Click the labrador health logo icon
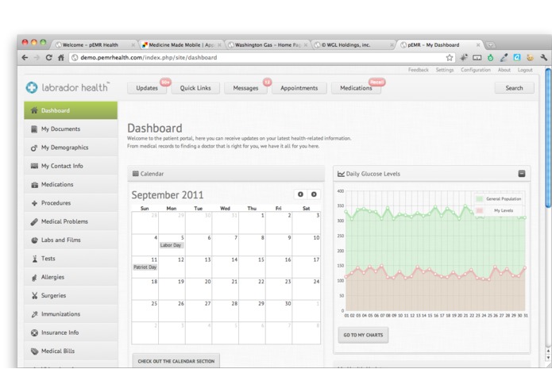This screenshot has height=392, width=552. pyautogui.click(x=32, y=87)
